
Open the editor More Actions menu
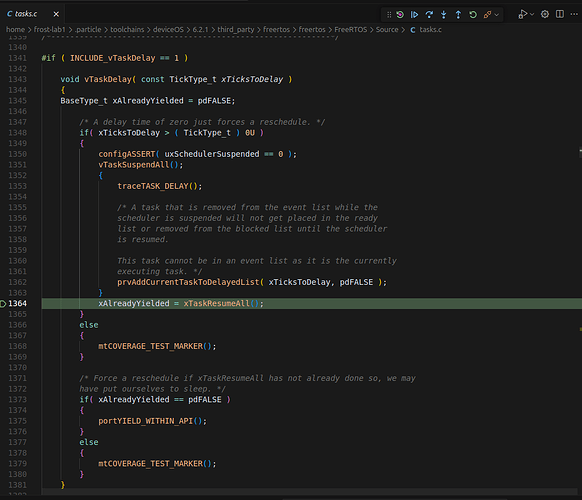(574, 14)
